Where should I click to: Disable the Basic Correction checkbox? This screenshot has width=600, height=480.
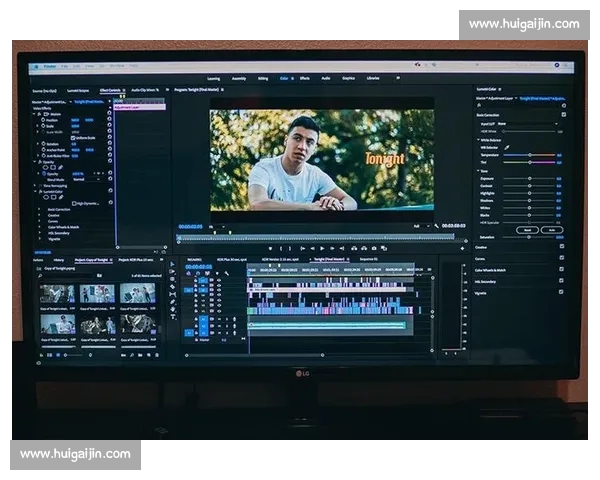coord(563,115)
